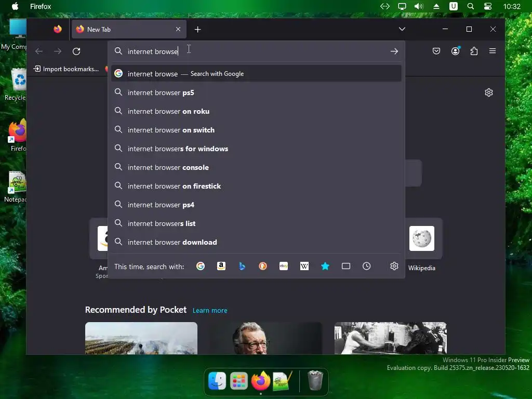Viewport: 532px width, 399px height.
Task: Open Notepad++ from the dock
Action: 282,381
